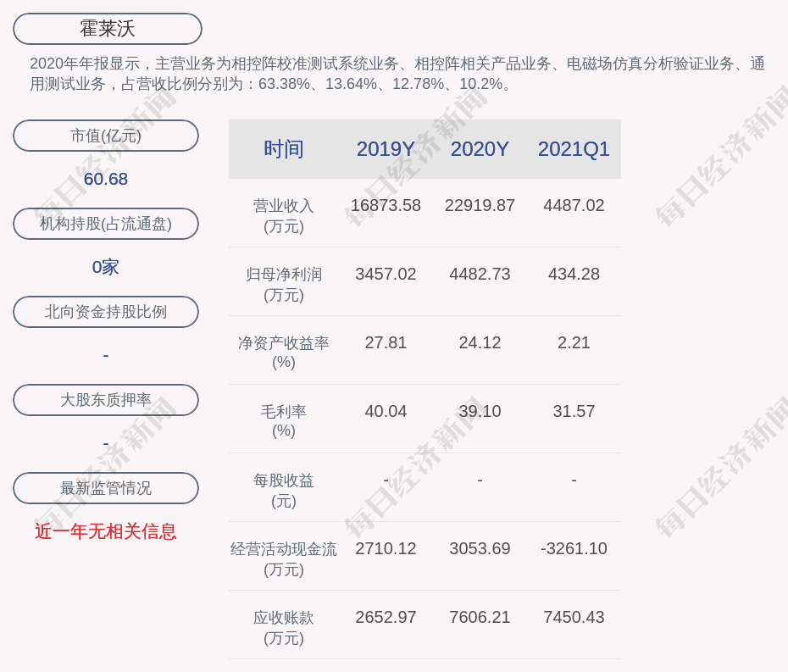Click the revenue value 4487.02
Image resolution: width=788 pixels, height=672 pixels.
pos(574,206)
